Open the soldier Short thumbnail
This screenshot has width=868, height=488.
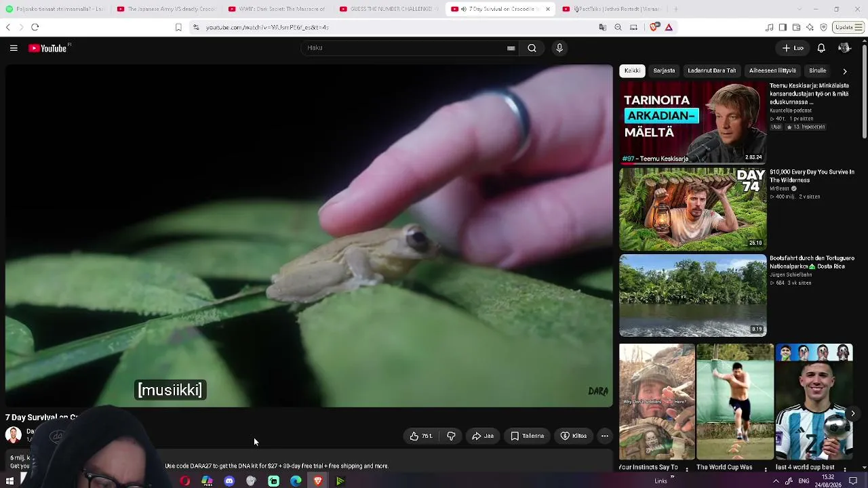click(x=656, y=402)
